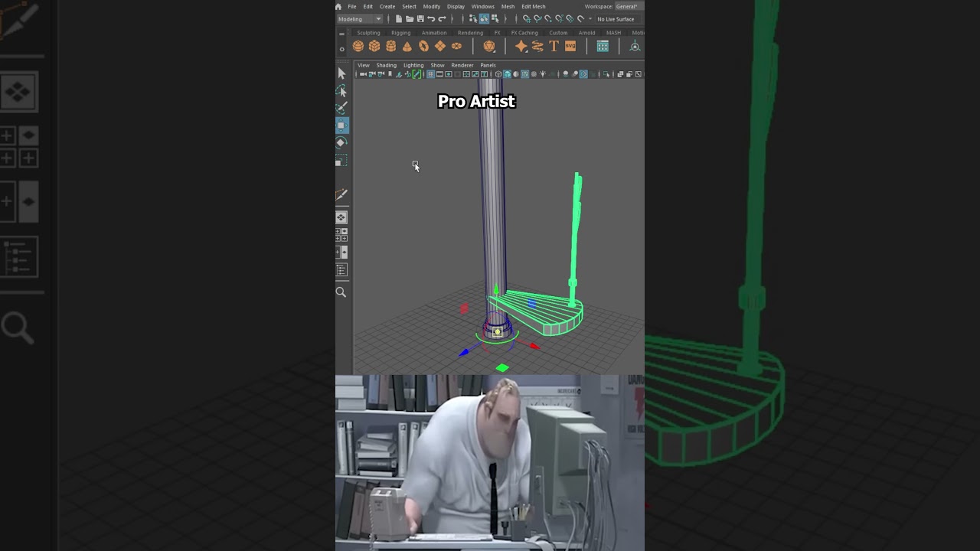Switch to the Rigging shelf tab
Screen dimensions: 980x551
click(401, 33)
